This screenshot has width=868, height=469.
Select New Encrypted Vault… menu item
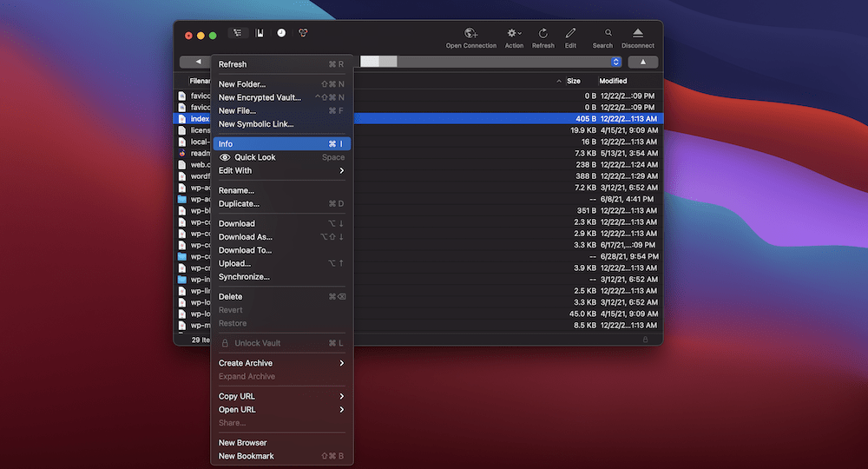click(x=282, y=97)
